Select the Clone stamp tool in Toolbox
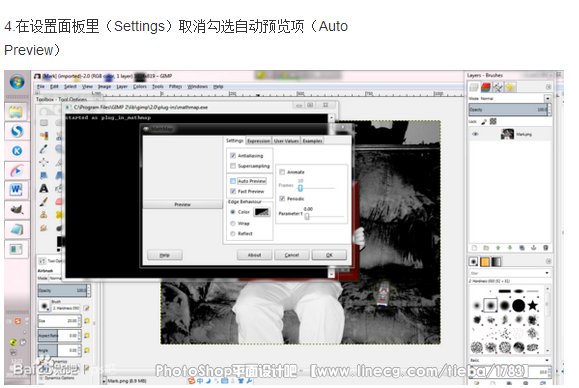Screen dimensions: 579x388 [x=44, y=215]
